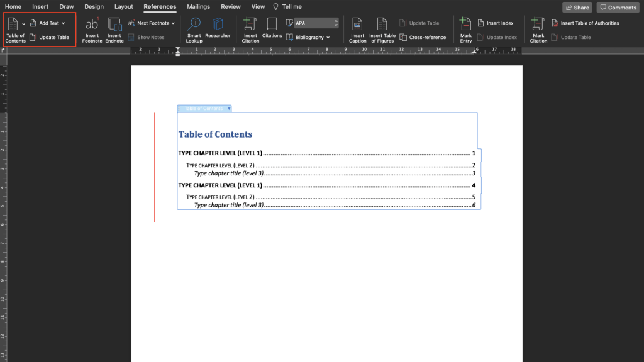Click the Show Notes icon

(131, 37)
